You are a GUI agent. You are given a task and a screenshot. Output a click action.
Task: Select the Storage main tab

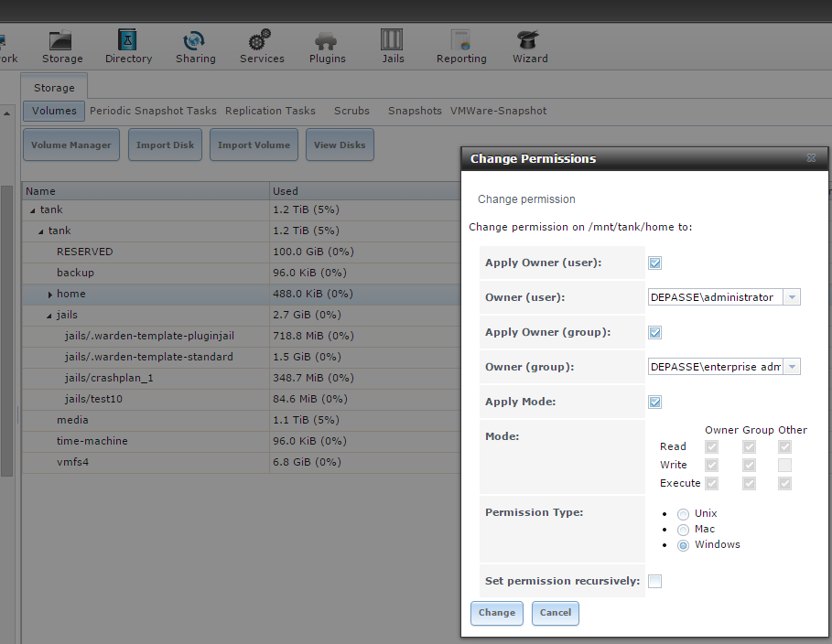click(54, 88)
